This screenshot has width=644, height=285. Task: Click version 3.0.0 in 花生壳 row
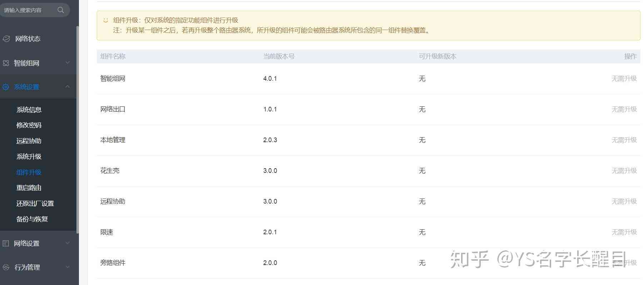pos(270,171)
